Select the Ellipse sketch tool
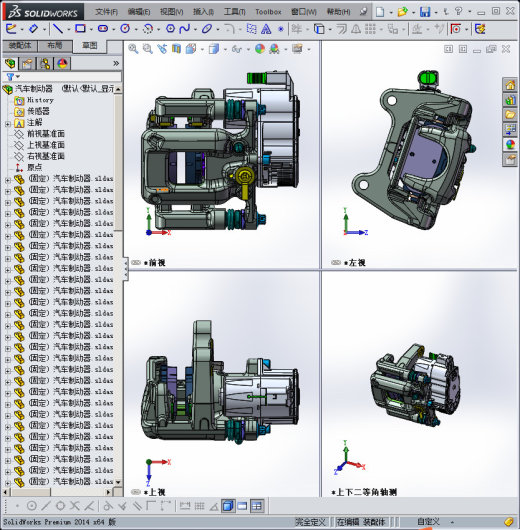 tap(207, 29)
